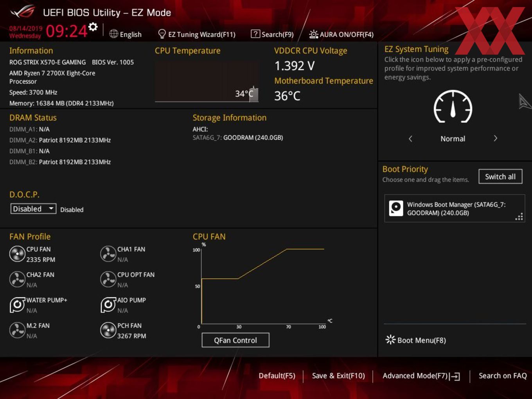Click the Windows Boot Manager disk icon
This screenshot has height=399, width=532.
click(396, 208)
